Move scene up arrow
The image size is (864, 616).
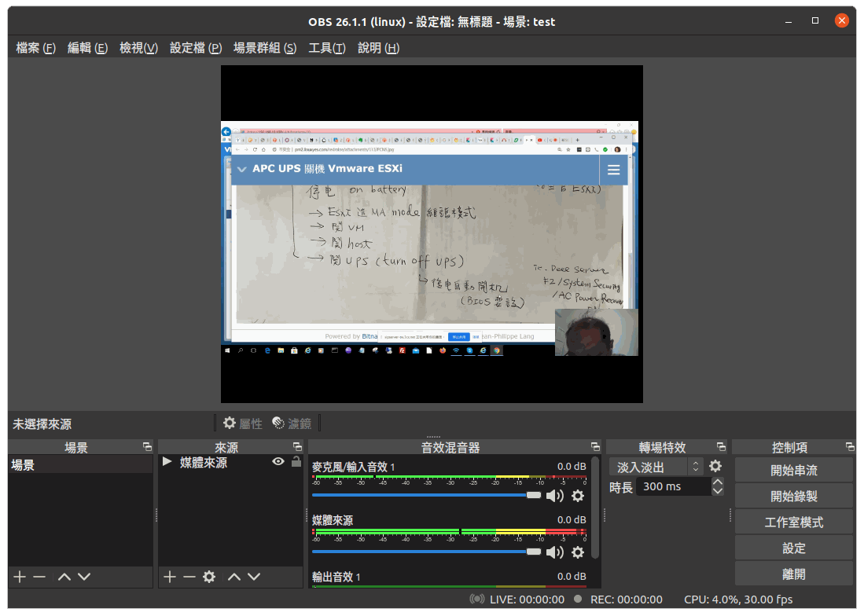click(x=64, y=577)
